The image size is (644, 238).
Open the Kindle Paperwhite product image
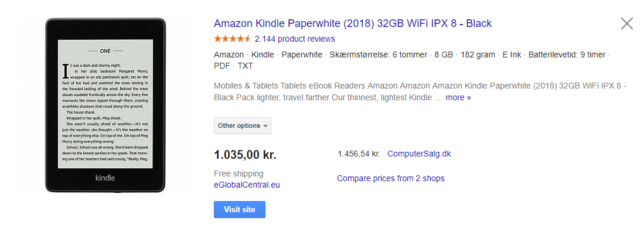pyautogui.click(x=105, y=106)
